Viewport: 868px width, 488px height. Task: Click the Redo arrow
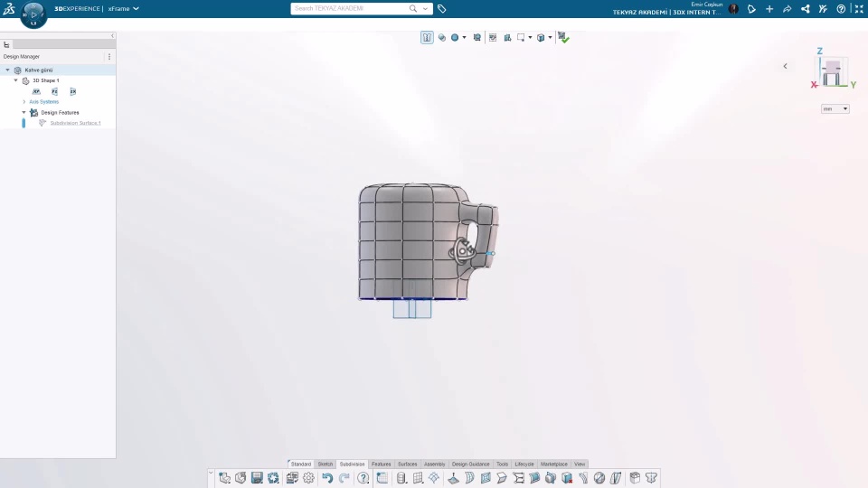pyautogui.click(x=344, y=477)
